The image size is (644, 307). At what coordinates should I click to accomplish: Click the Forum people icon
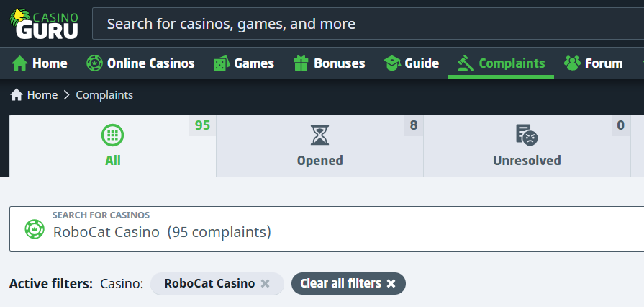(572, 63)
